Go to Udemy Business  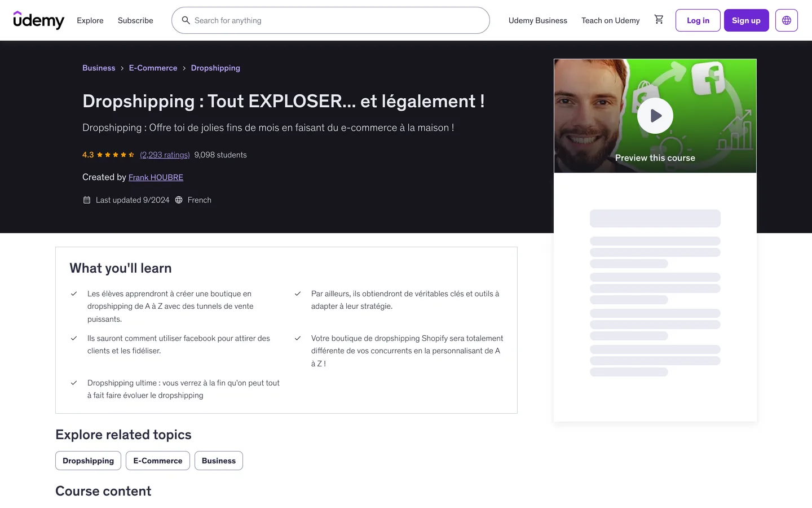[x=538, y=20]
